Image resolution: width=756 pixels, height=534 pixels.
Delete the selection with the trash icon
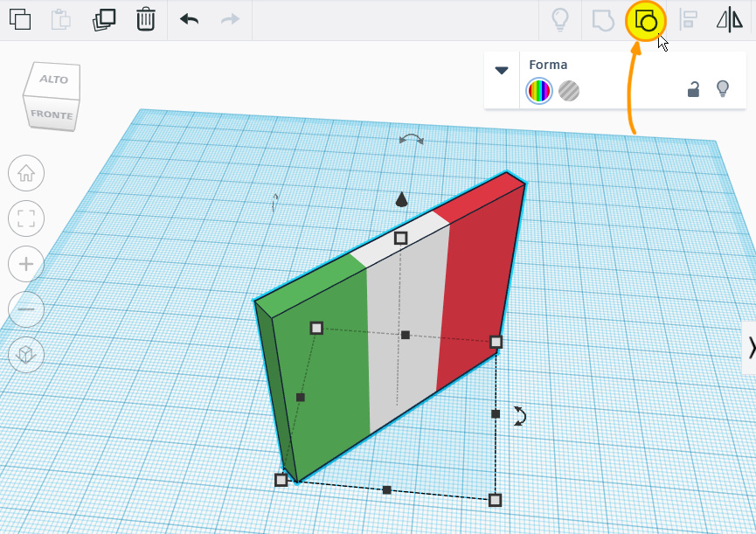pos(146,20)
